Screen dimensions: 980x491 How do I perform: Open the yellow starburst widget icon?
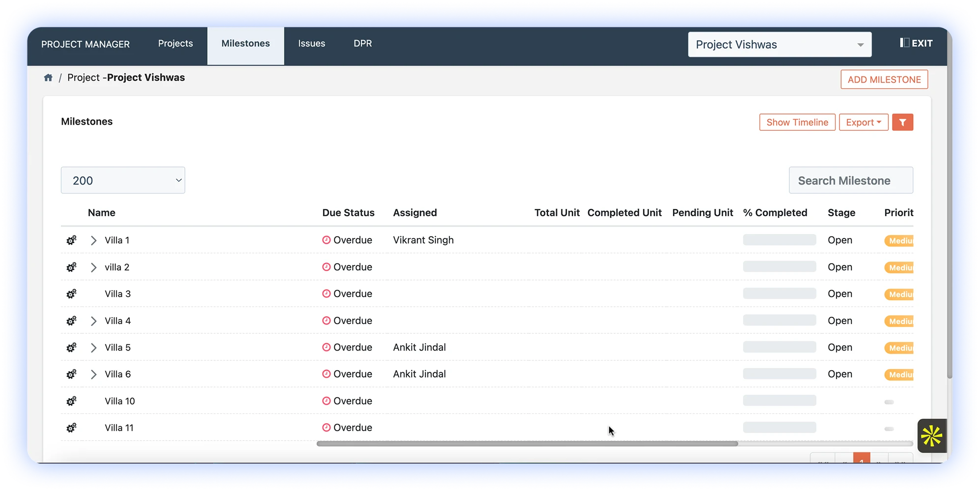coord(932,436)
